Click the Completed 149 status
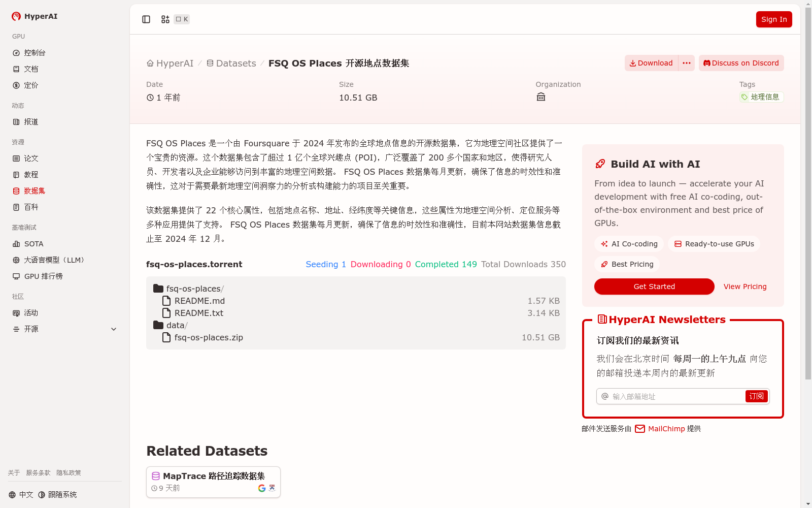Image resolution: width=812 pixels, height=508 pixels. pos(446,264)
